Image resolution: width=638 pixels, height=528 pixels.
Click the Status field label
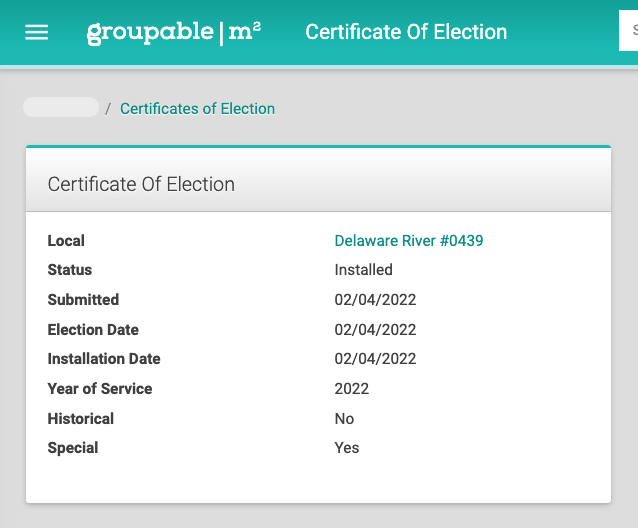tap(70, 270)
